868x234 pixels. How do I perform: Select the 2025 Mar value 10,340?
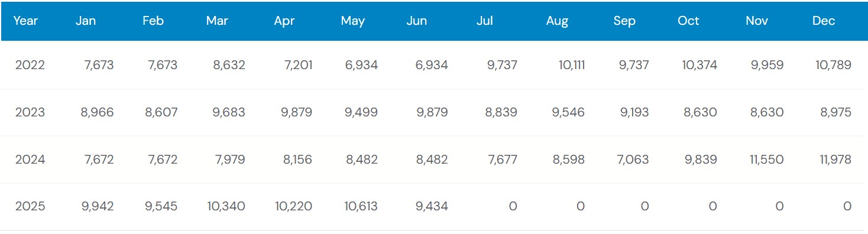click(226, 206)
